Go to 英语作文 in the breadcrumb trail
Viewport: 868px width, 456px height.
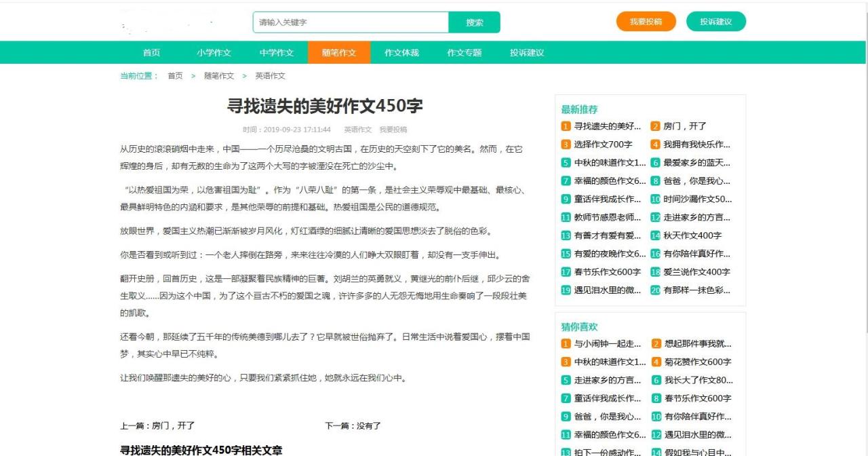point(270,76)
